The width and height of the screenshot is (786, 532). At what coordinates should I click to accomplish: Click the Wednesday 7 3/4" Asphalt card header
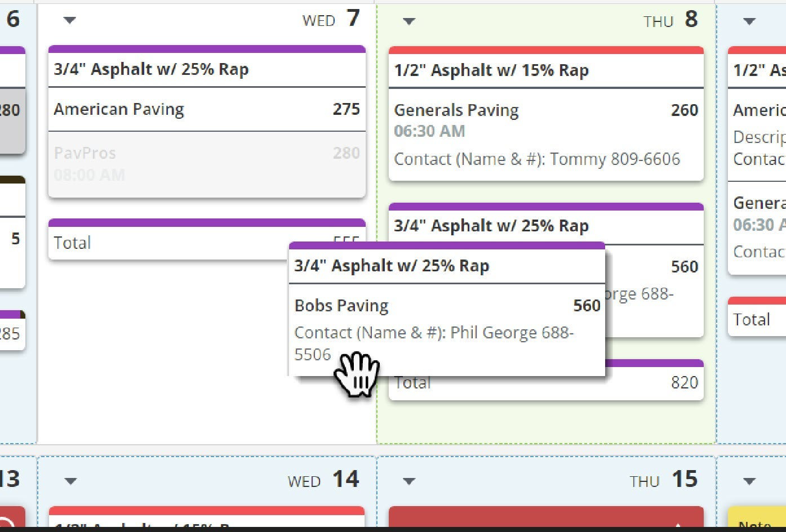point(207,69)
